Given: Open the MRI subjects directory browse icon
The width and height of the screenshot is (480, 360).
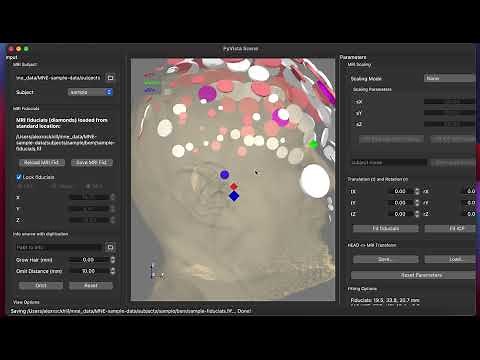Looking at the screenshot, I should [110, 78].
